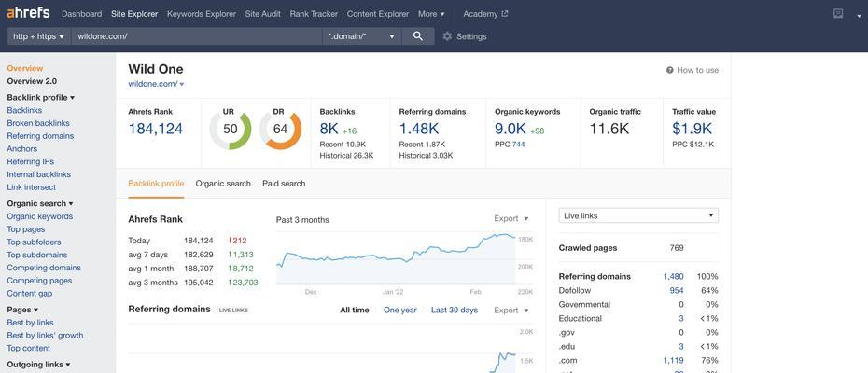The height and width of the screenshot is (373, 868).
Task: Click the wildone.com/ URL input field
Action: coord(197,36)
